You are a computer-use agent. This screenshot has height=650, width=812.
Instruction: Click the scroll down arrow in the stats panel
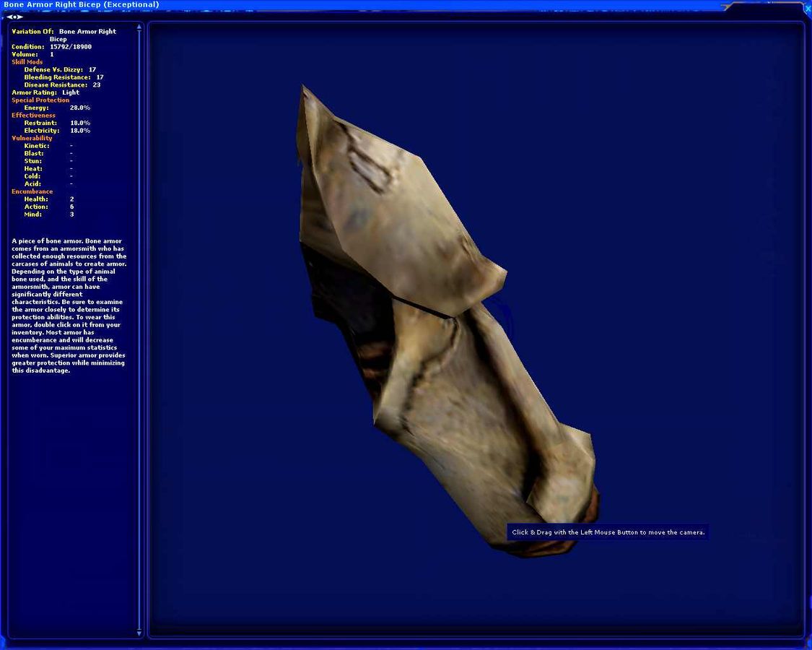[x=139, y=633]
